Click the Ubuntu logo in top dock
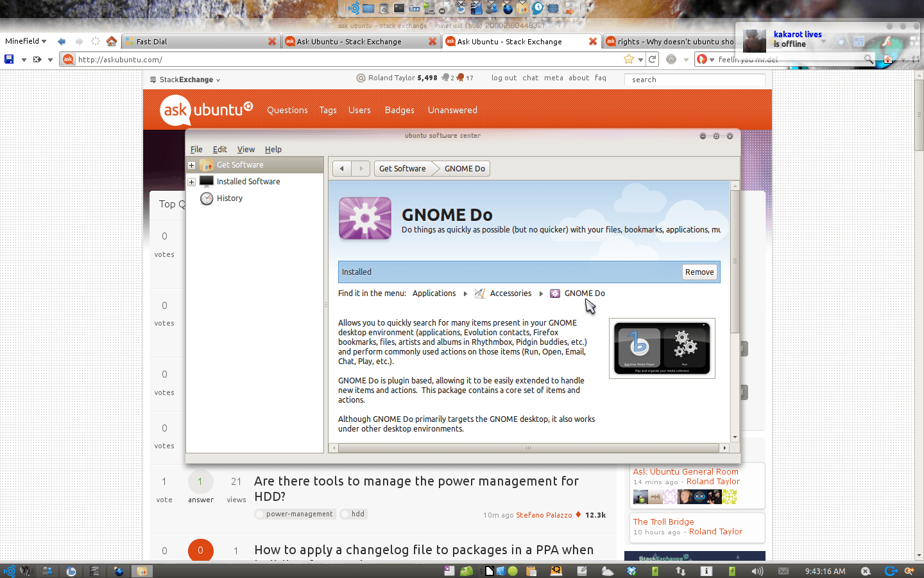This screenshot has height=578, width=924. 354,8
